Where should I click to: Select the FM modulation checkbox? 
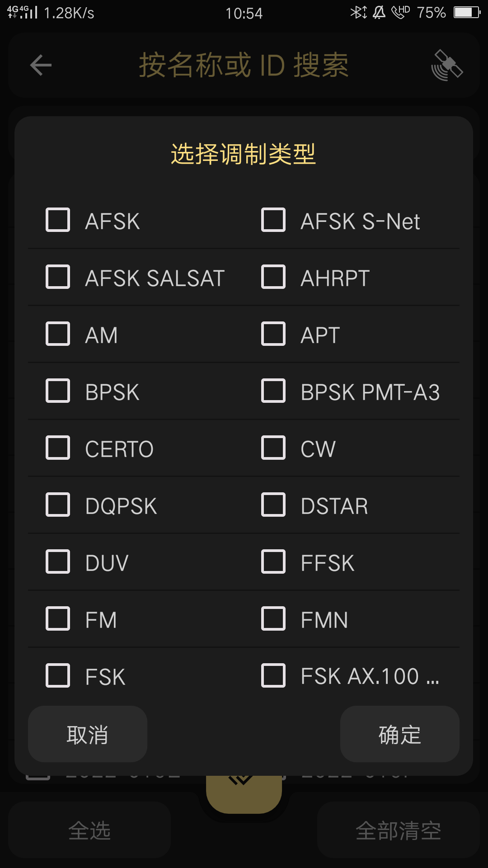click(58, 619)
